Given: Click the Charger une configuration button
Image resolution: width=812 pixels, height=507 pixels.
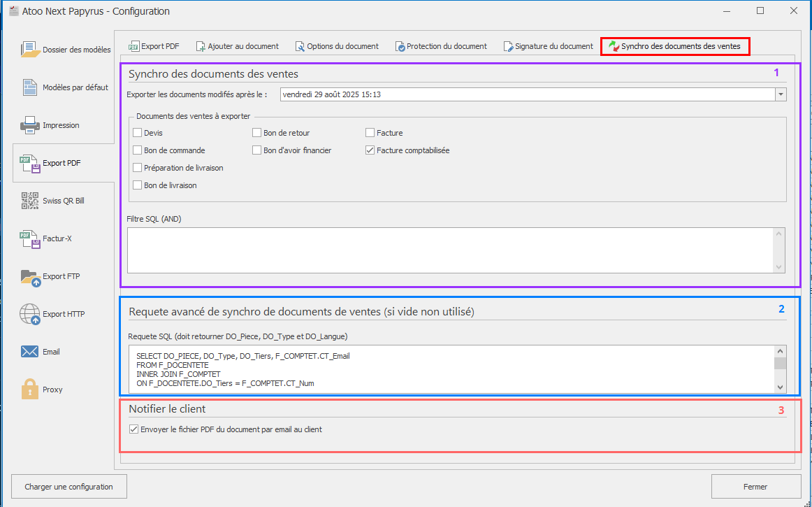Looking at the screenshot, I should pos(68,487).
